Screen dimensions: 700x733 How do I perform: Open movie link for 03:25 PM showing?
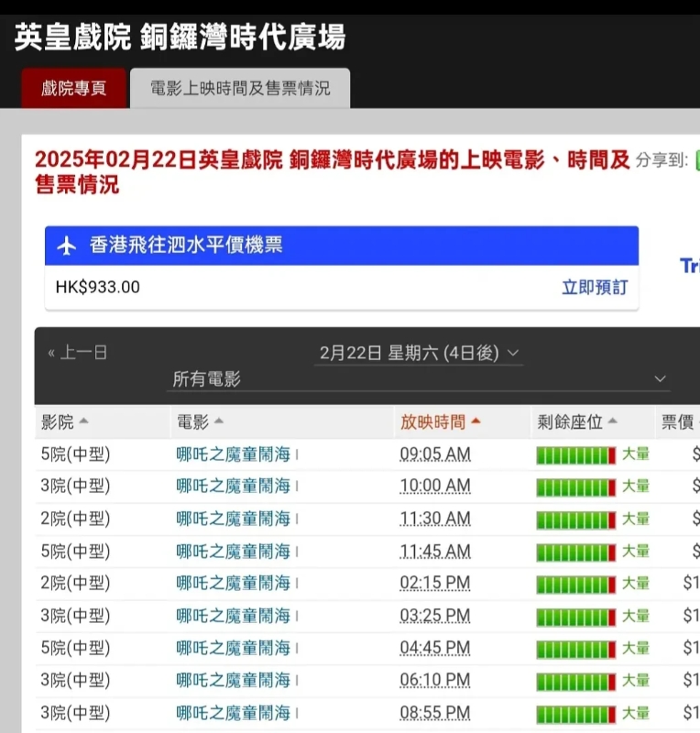(x=234, y=616)
